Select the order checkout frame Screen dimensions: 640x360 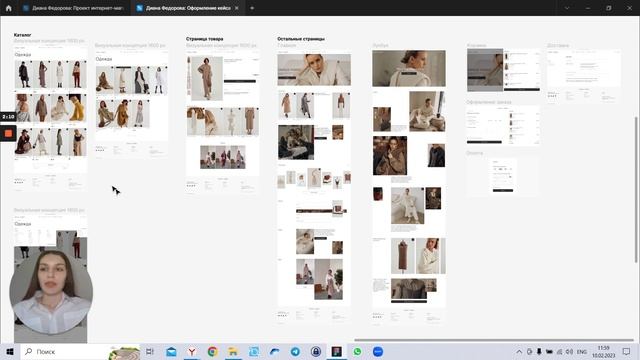pos(503,125)
